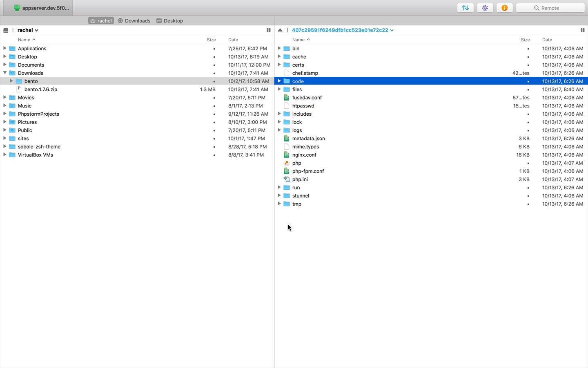The height and width of the screenshot is (368, 588).
Task: Select the appserver.dev tab
Action: pyautogui.click(x=39, y=7)
